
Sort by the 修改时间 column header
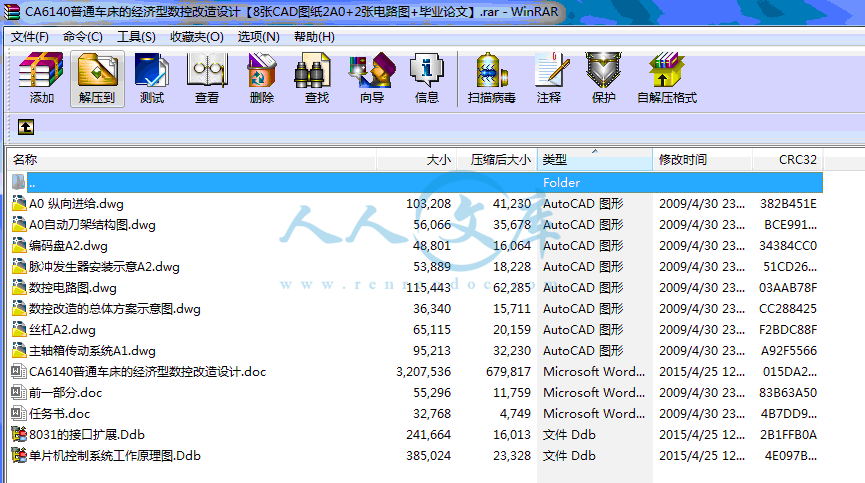tap(702, 160)
